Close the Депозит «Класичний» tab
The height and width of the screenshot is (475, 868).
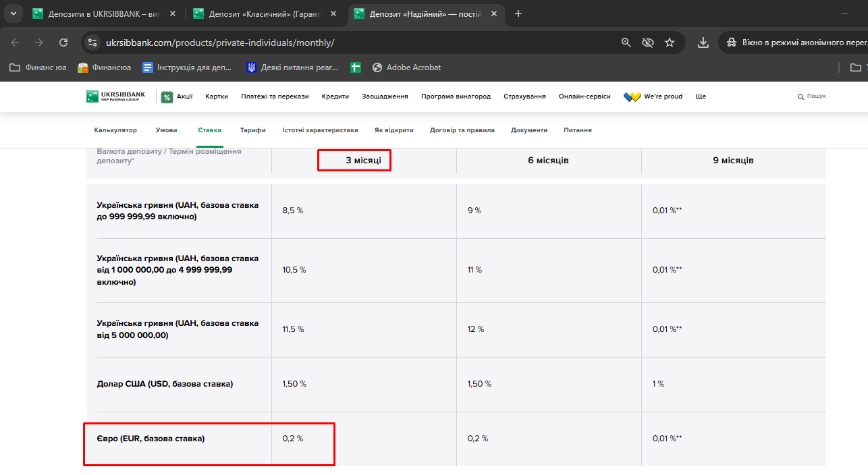click(333, 13)
